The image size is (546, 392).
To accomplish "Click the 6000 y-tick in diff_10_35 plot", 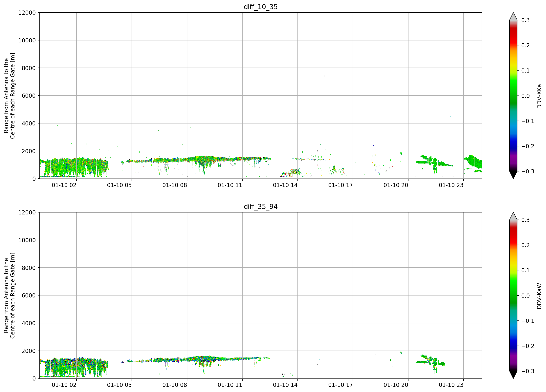I will (x=29, y=96).
